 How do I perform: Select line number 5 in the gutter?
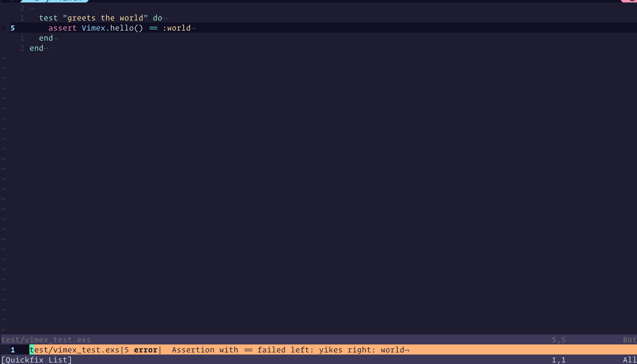click(x=13, y=28)
